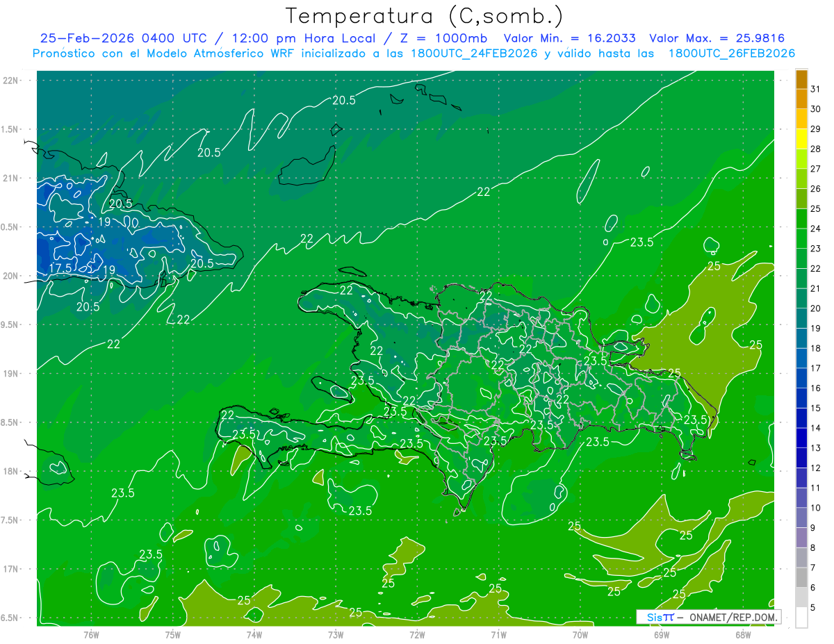Click the color scale label "30"
The image size is (834, 644).
pos(816,109)
